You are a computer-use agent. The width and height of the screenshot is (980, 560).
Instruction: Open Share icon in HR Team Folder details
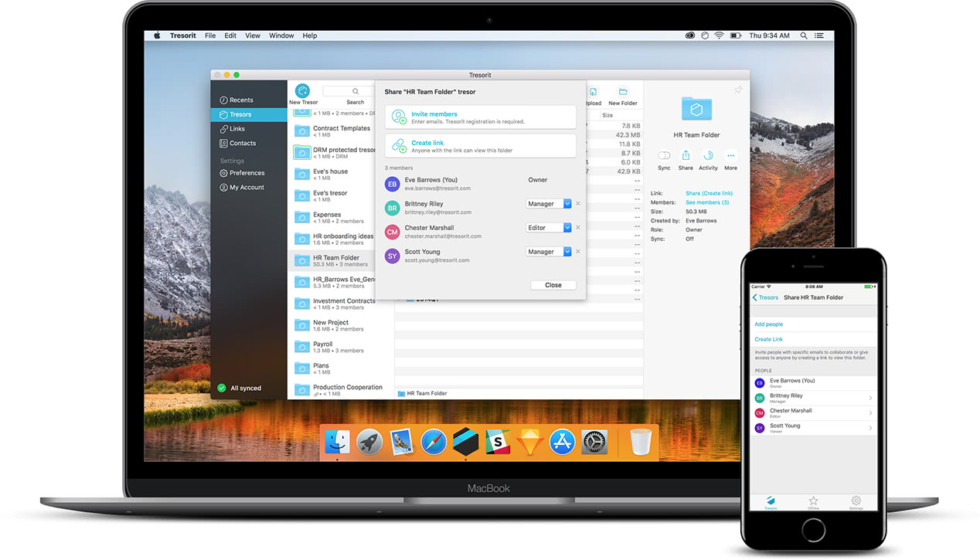[x=686, y=155]
